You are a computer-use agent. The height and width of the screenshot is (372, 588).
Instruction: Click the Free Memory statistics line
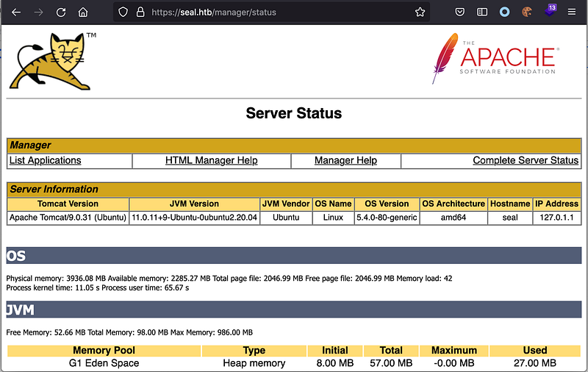pos(129,332)
